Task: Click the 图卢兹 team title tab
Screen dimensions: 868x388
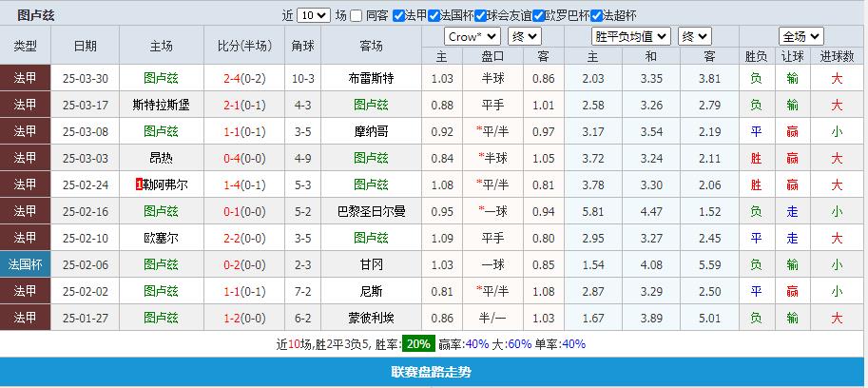Action: tap(36, 15)
